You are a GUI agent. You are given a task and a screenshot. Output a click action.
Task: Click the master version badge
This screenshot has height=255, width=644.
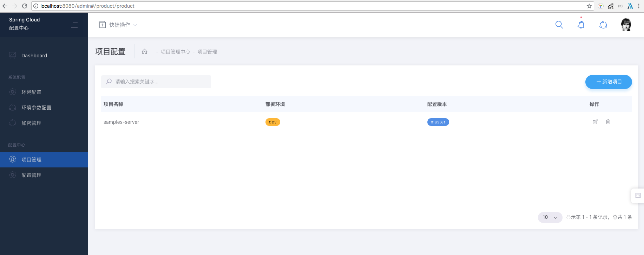(x=438, y=122)
